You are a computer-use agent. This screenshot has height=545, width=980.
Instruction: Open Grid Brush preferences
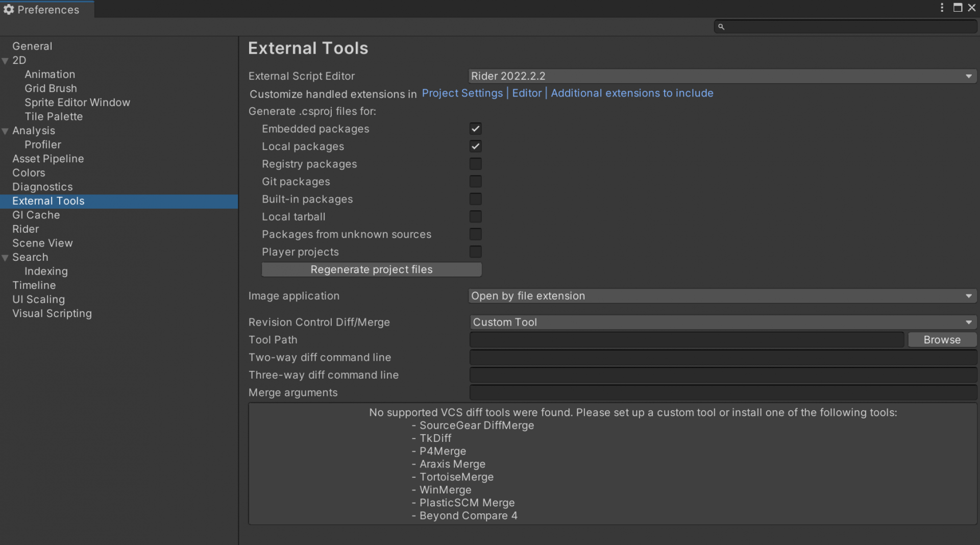(x=51, y=88)
